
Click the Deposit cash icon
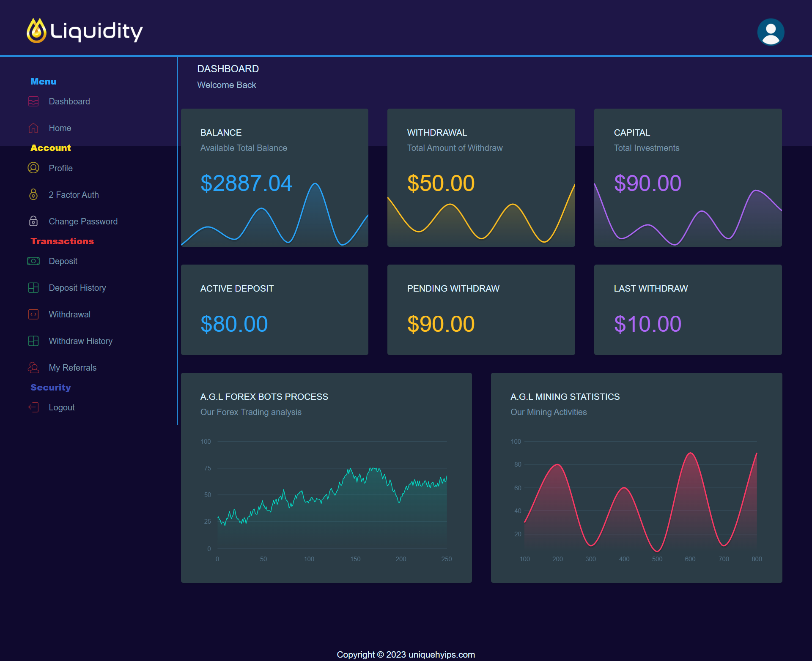click(33, 261)
